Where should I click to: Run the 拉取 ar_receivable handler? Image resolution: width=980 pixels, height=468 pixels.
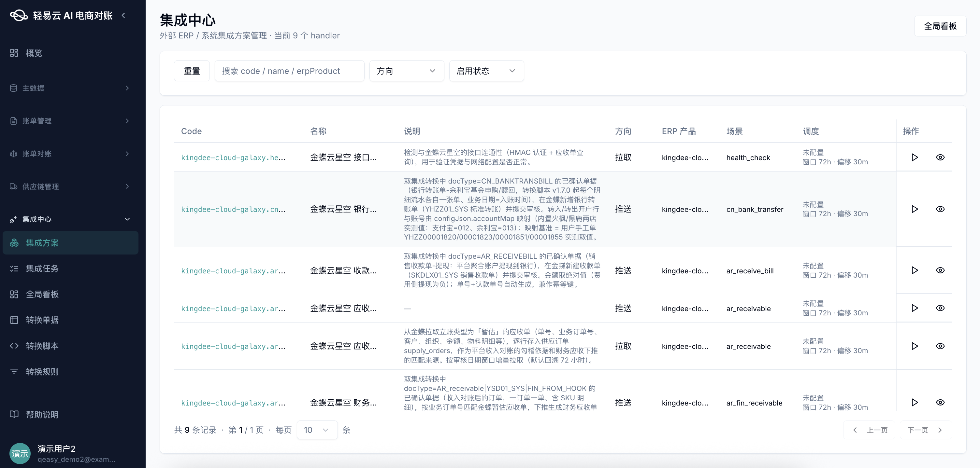coord(915,346)
